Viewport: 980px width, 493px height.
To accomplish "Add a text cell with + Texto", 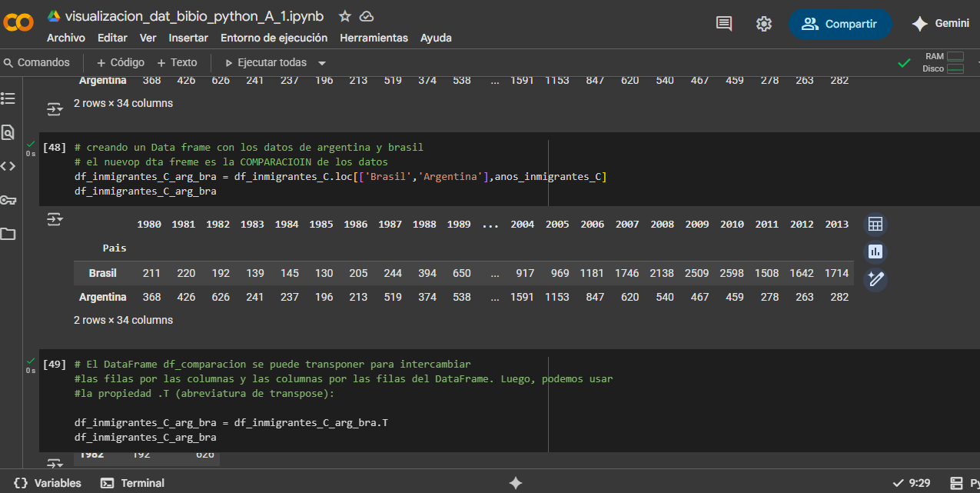I will point(177,62).
